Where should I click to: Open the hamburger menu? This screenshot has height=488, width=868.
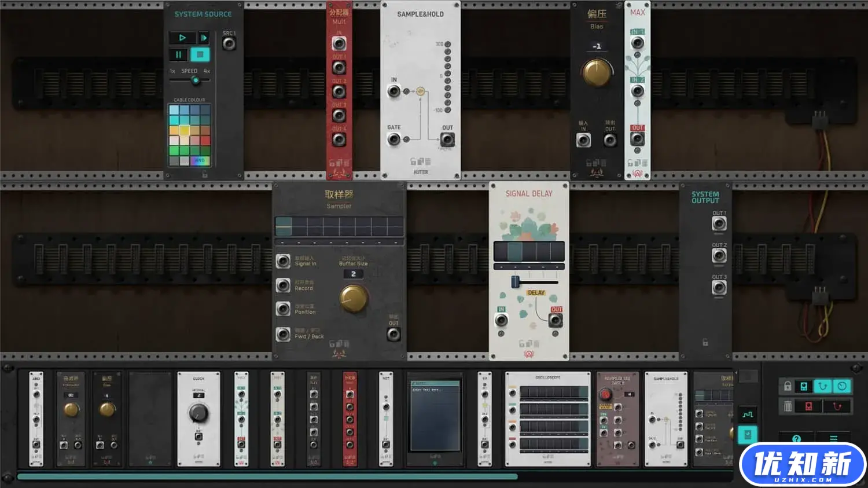(833, 439)
